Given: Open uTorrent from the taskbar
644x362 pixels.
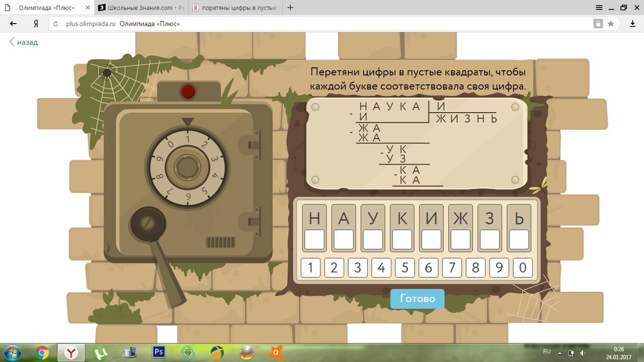Looking at the screenshot, I should (101, 352).
